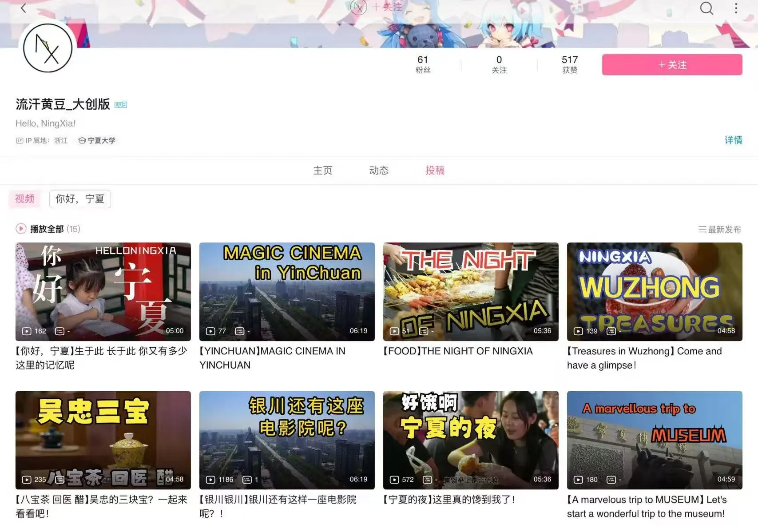Image resolution: width=758 pixels, height=532 pixels.
Task: Open the 你好宁夏 HELLONINGXIA video thumbnail
Action: pos(103,292)
